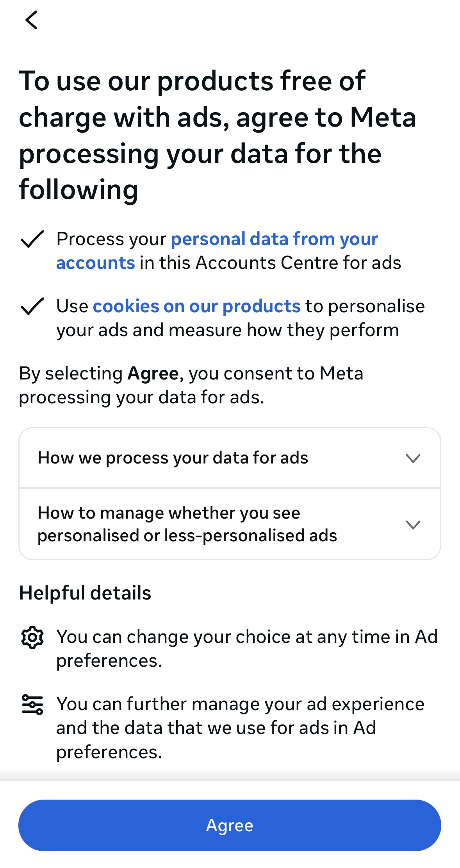Expand 'How we process your data for ads'
Image resolution: width=460 pixels, height=868 pixels.
click(x=173, y=458)
